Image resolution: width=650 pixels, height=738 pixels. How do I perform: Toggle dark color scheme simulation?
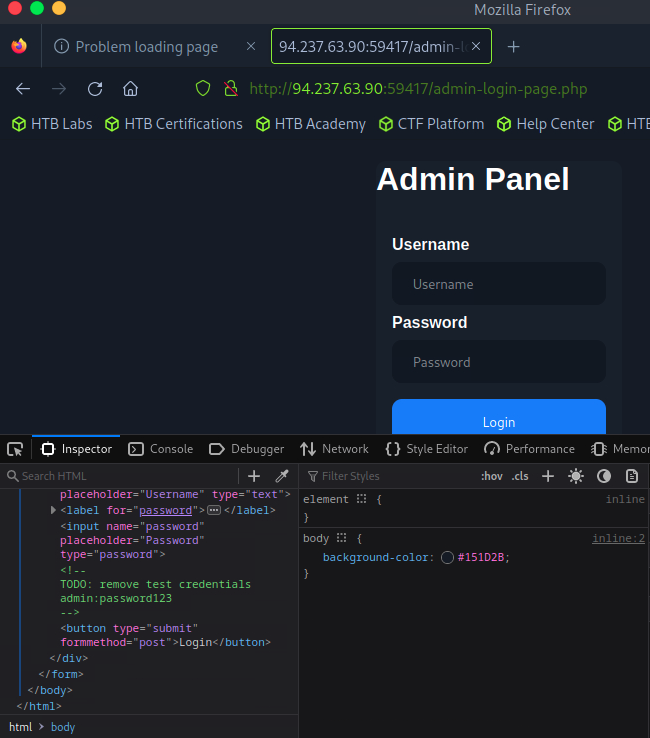point(604,476)
